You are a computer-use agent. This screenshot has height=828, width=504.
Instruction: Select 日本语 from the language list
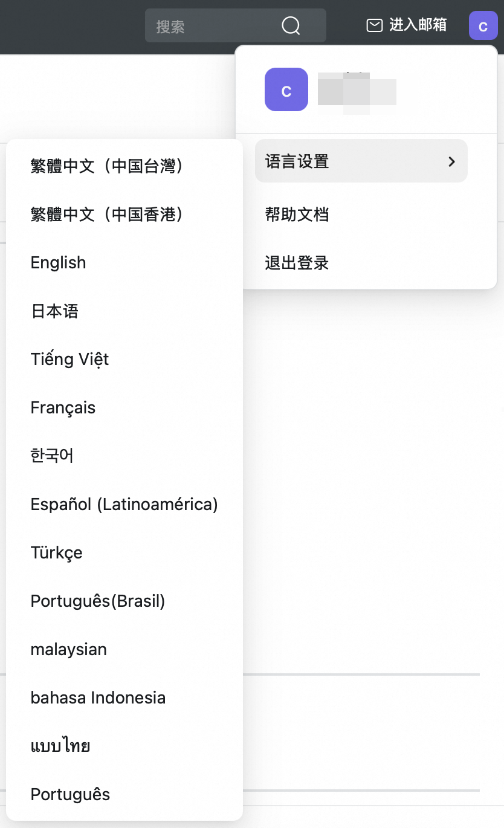click(54, 311)
